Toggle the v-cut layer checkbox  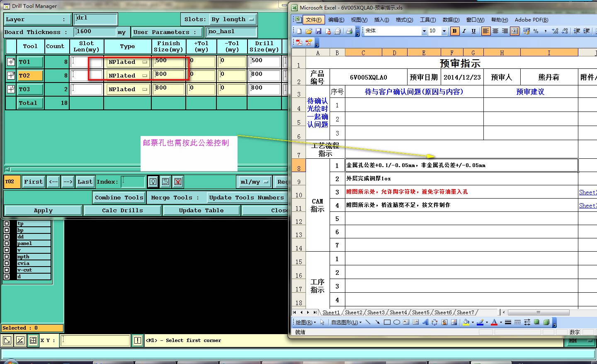pos(7,270)
